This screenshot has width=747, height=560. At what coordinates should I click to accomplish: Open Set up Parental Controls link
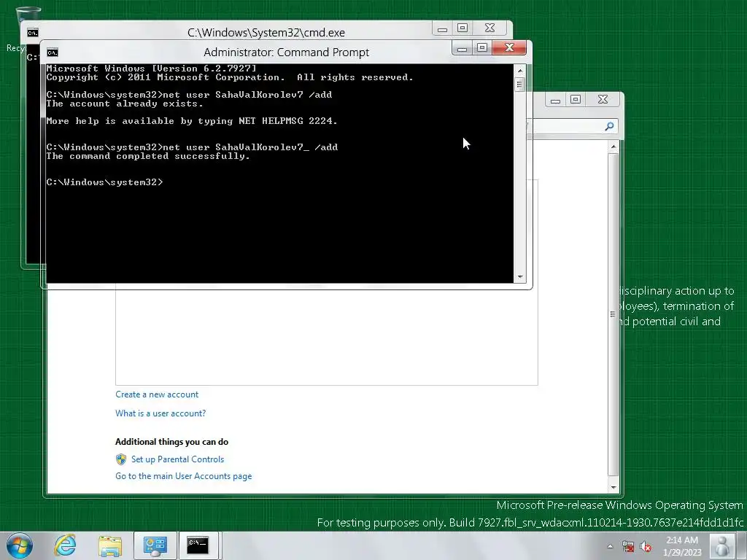pyautogui.click(x=178, y=459)
